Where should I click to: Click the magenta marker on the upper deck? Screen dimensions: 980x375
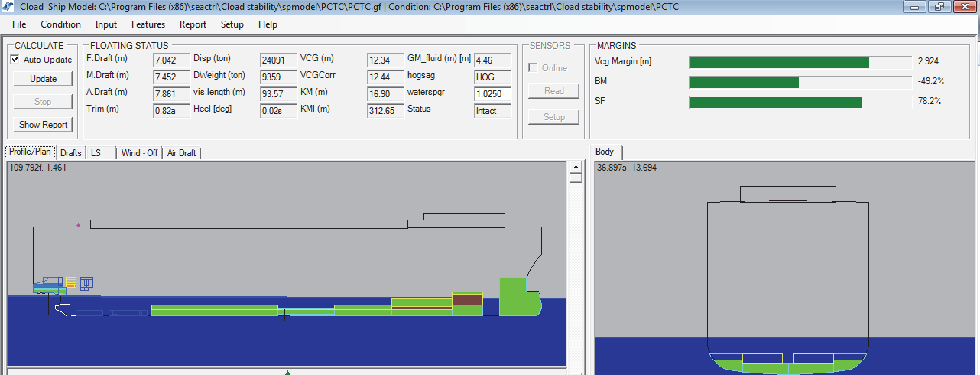pos(78,225)
